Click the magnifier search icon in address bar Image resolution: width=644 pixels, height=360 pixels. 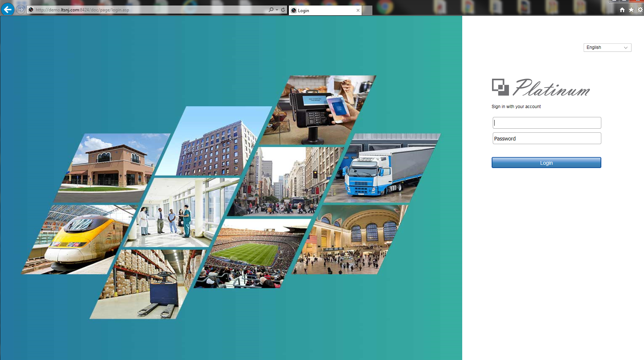(x=271, y=10)
